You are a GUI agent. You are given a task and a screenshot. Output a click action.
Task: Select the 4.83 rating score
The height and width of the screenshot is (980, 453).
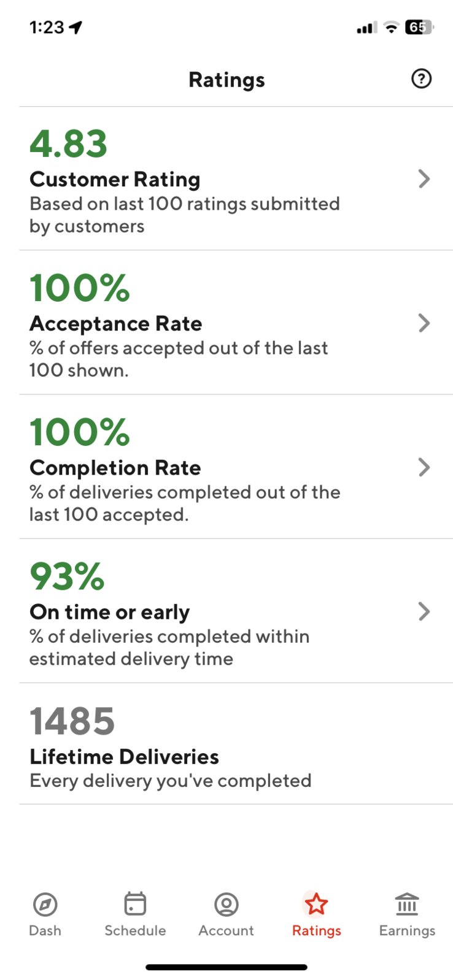pyautogui.click(x=68, y=144)
